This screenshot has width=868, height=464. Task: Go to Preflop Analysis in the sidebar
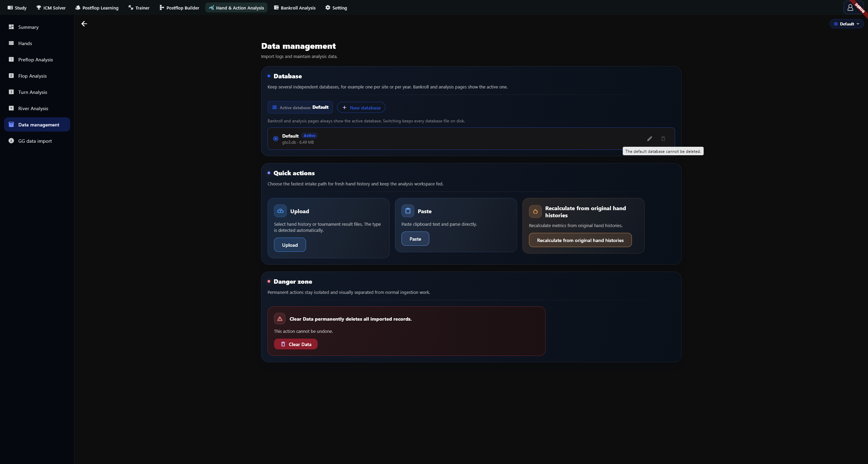point(37,59)
